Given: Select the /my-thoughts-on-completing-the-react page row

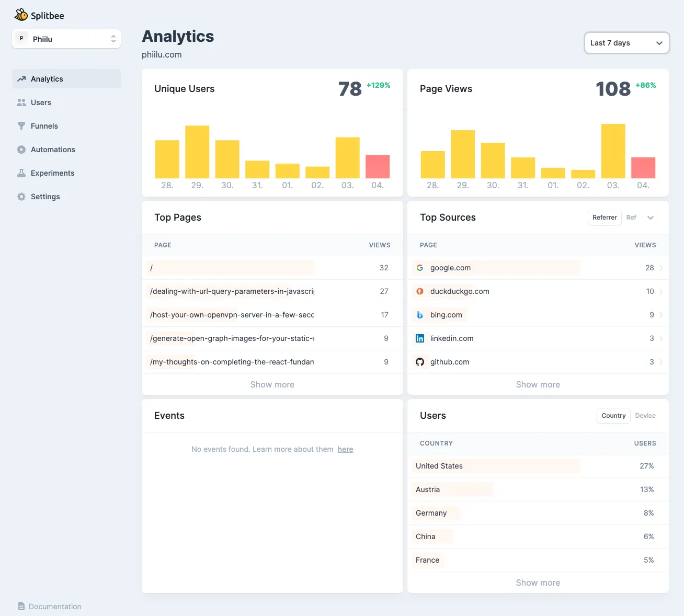Looking at the screenshot, I should [x=272, y=362].
